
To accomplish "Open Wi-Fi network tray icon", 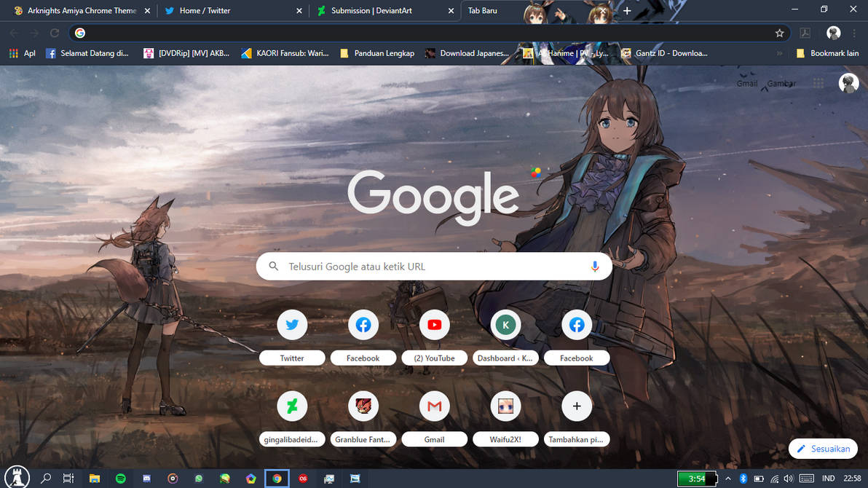I will point(774,479).
